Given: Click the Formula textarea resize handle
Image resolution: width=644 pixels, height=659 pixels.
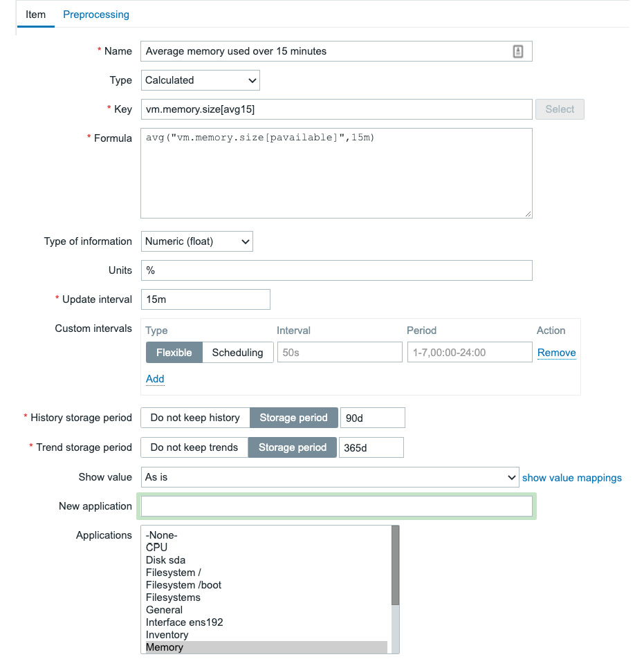Looking at the screenshot, I should coord(528,214).
